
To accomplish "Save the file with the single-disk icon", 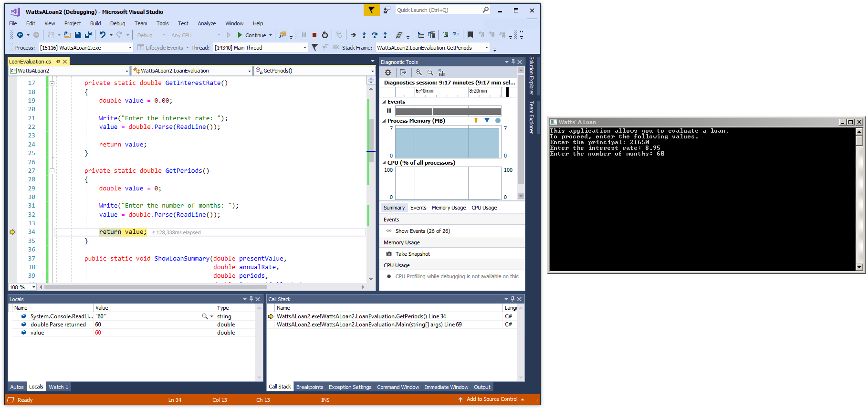I will pos(78,35).
